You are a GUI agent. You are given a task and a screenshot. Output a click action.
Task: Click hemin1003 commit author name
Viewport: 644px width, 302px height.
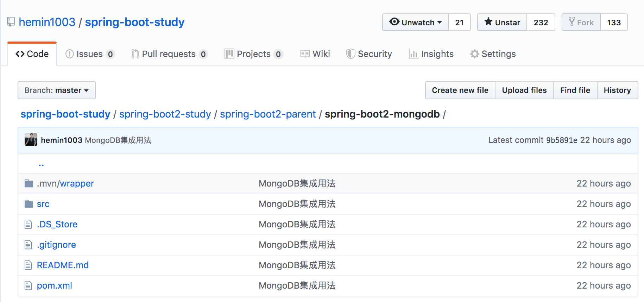(x=62, y=140)
